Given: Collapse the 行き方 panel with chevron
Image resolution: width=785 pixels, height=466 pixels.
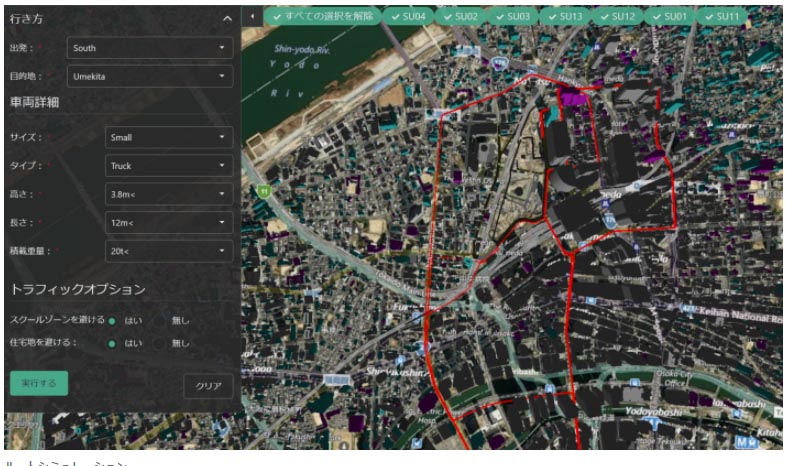Looking at the screenshot, I should pyautogui.click(x=227, y=19).
